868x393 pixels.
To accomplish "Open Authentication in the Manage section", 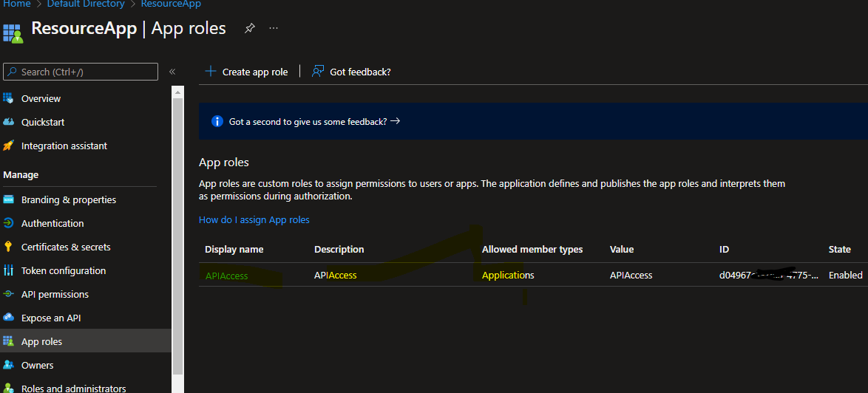I will click(52, 223).
